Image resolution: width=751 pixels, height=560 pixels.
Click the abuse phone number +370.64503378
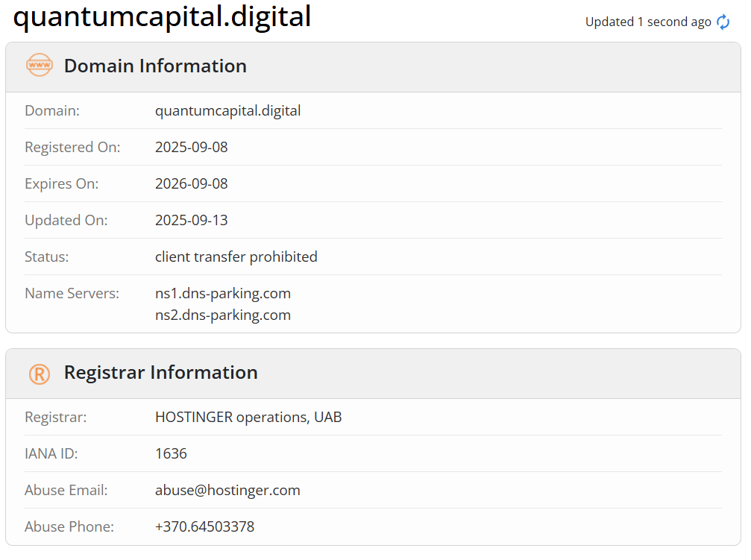click(204, 527)
